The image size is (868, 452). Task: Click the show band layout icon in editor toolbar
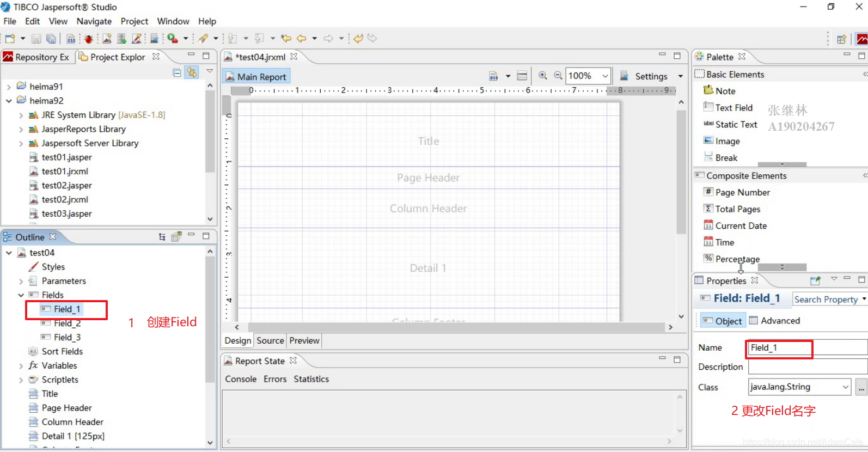click(522, 76)
